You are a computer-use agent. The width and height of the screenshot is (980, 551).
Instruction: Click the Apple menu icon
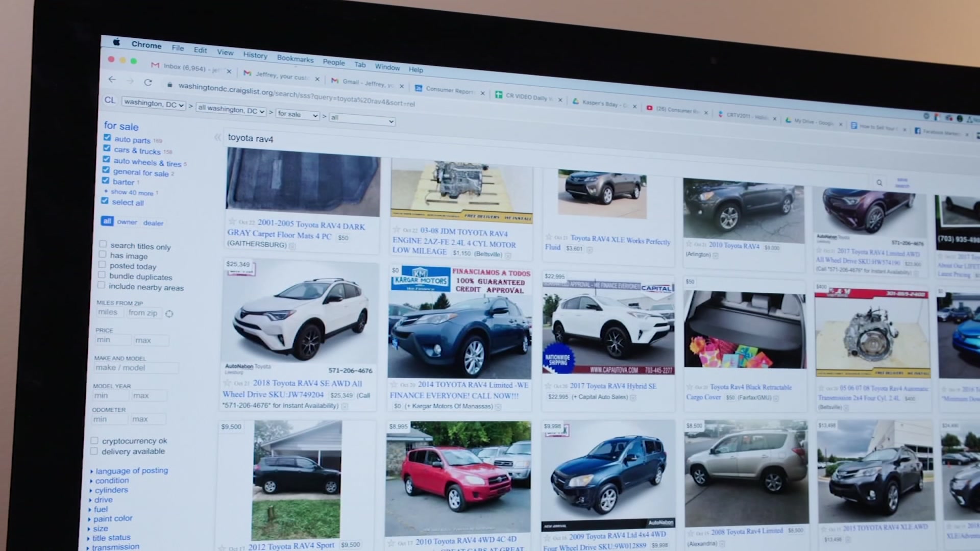click(116, 42)
